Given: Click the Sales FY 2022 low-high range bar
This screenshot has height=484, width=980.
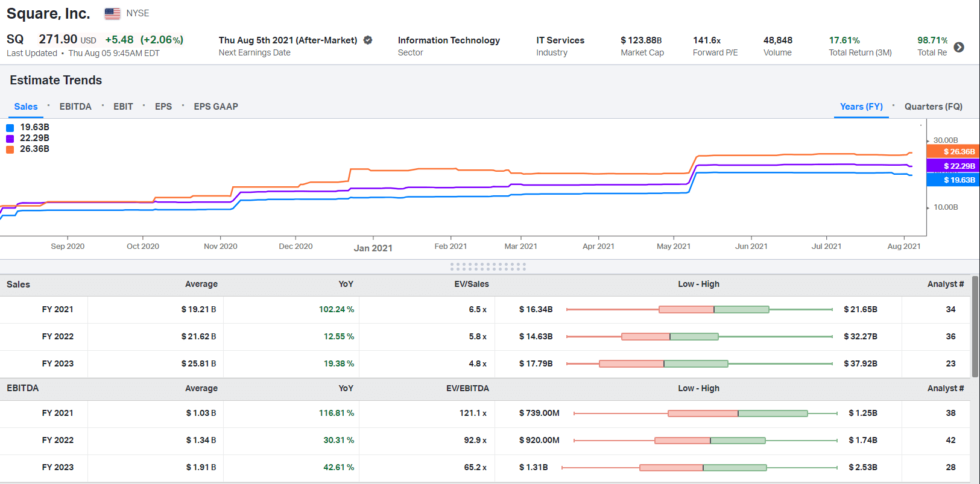Looking at the screenshot, I should 700,336.
